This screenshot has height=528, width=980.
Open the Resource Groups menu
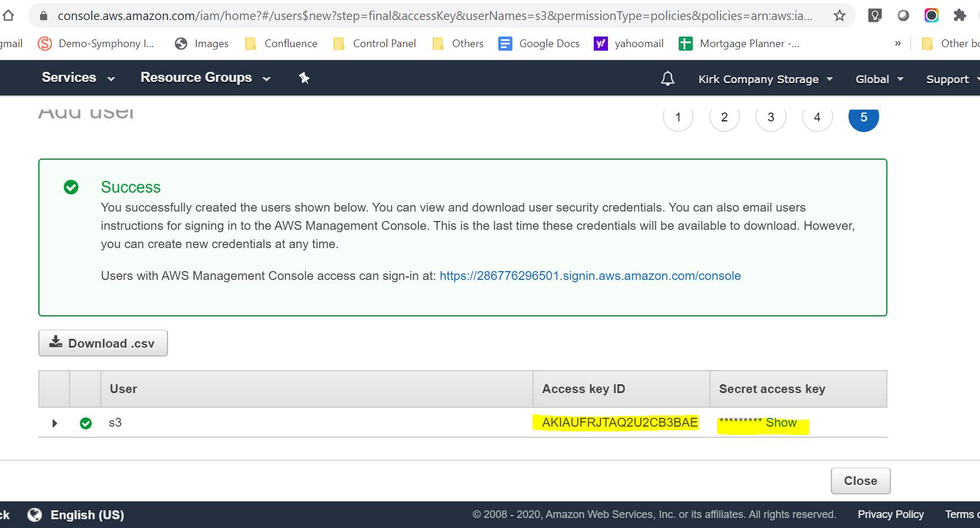tap(206, 78)
